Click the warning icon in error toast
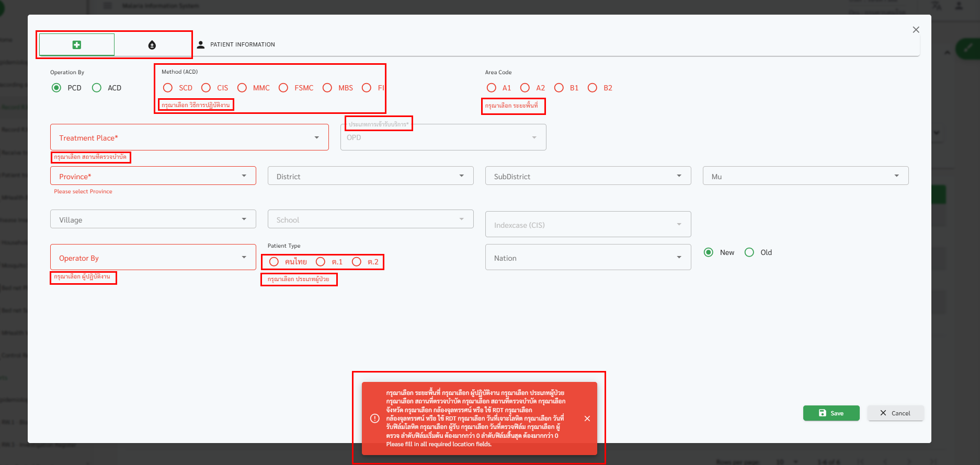Image resolution: width=980 pixels, height=465 pixels. tap(375, 419)
